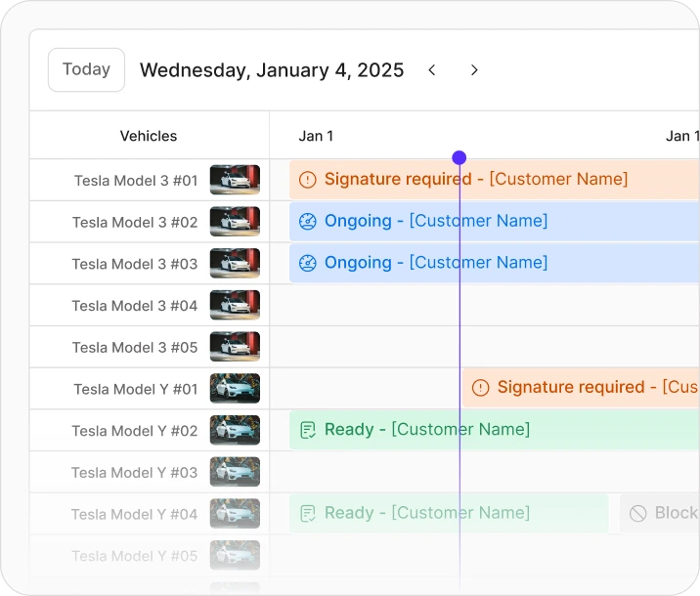Screen dimensions: 700x596
Task: Open Signature required booking for Model Y #01
Action: pyautogui.click(x=582, y=388)
